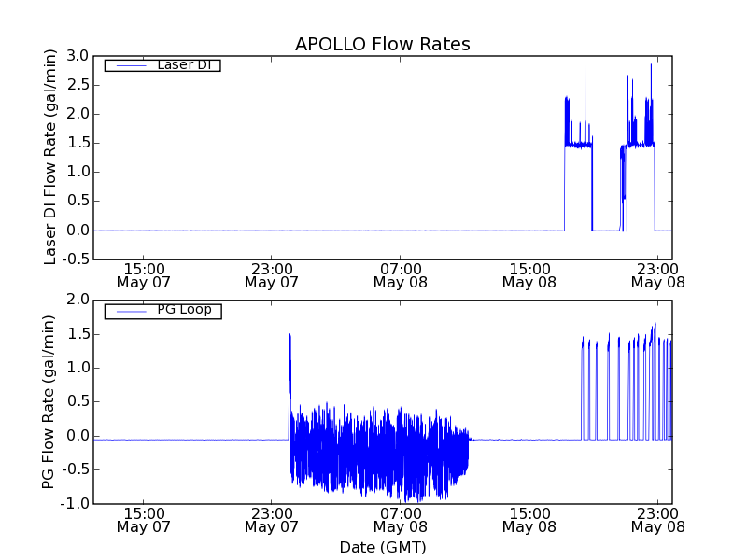Click the -1.0 tick on the bottom plot
This screenshot has width=747, height=560.
76,504
